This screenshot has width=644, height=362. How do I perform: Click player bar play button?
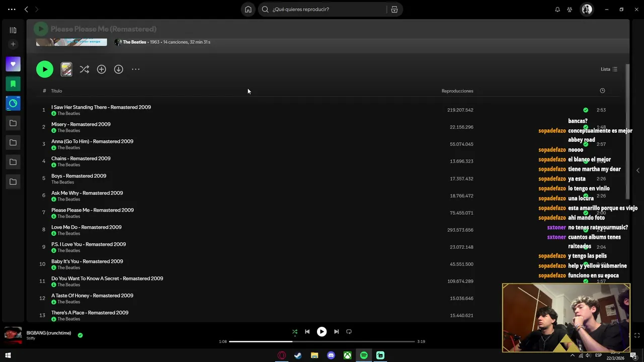[x=321, y=332]
